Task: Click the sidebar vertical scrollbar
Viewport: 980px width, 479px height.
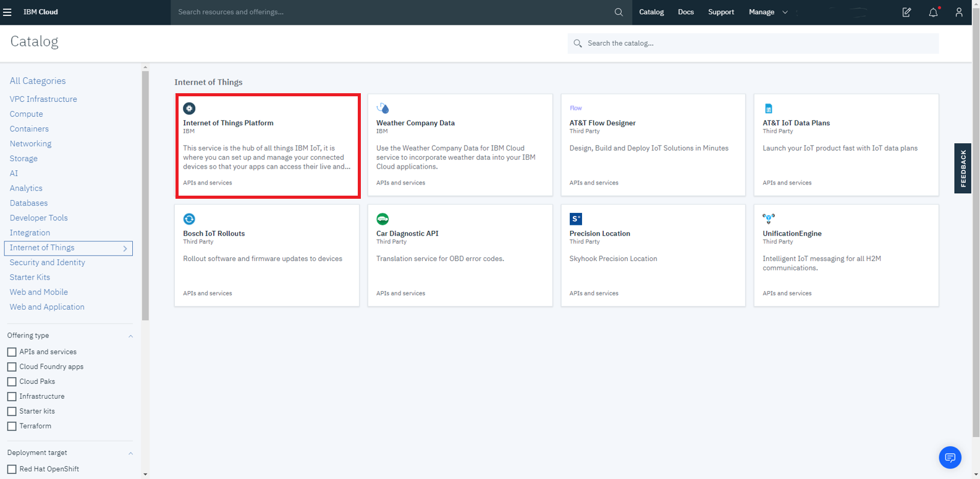Action: [145, 196]
